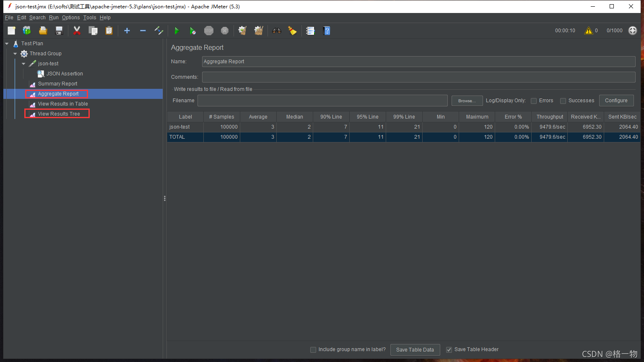The height and width of the screenshot is (362, 644).
Task: Collapse the Thread Group tree node
Action: 15,54
